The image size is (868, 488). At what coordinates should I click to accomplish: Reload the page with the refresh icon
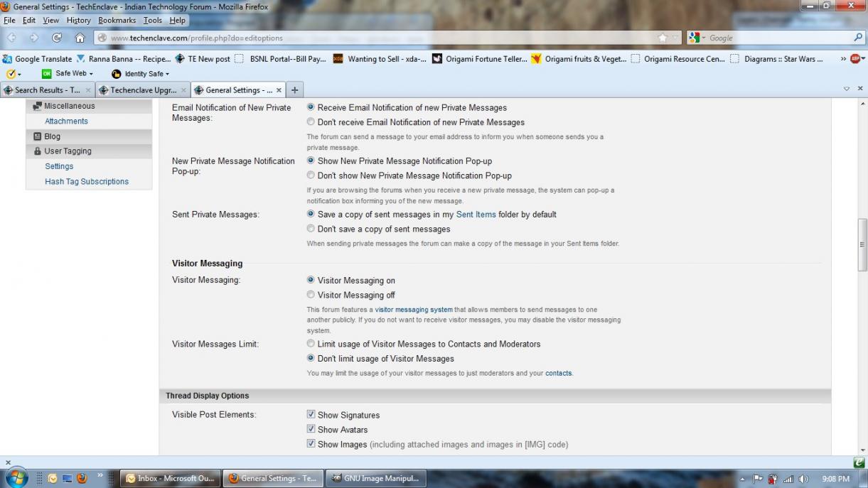click(x=57, y=38)
